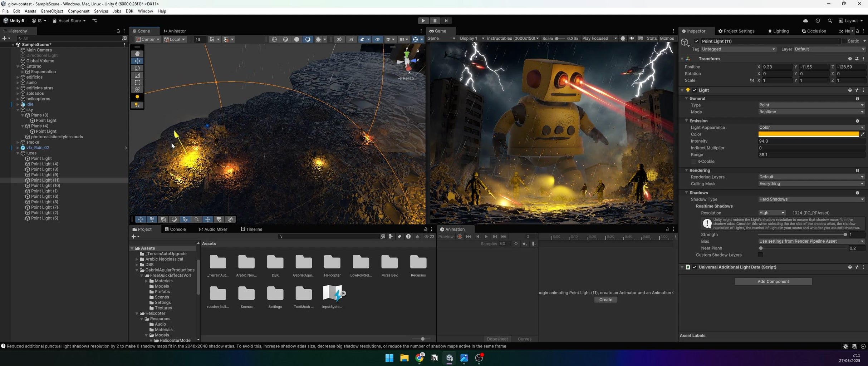Viewport: 868px width, 366px height.
Task: Toggle the Static checkbox
Action: [x=844, y=41]
